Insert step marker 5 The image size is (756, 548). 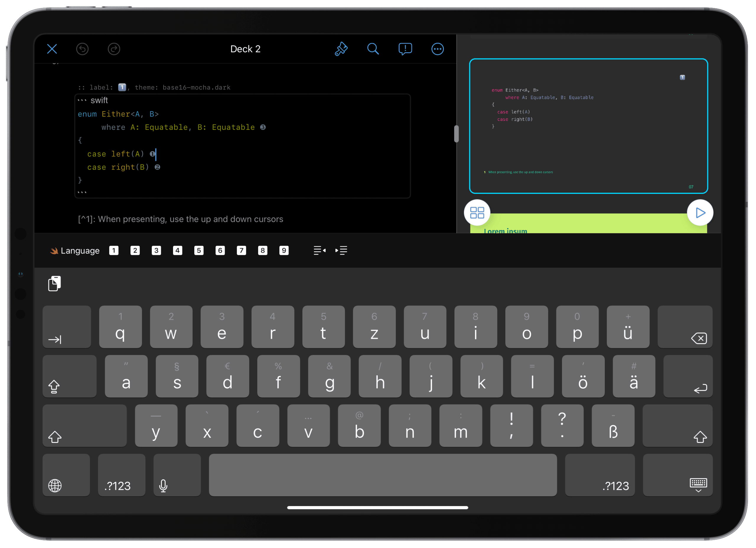(199, 251)
